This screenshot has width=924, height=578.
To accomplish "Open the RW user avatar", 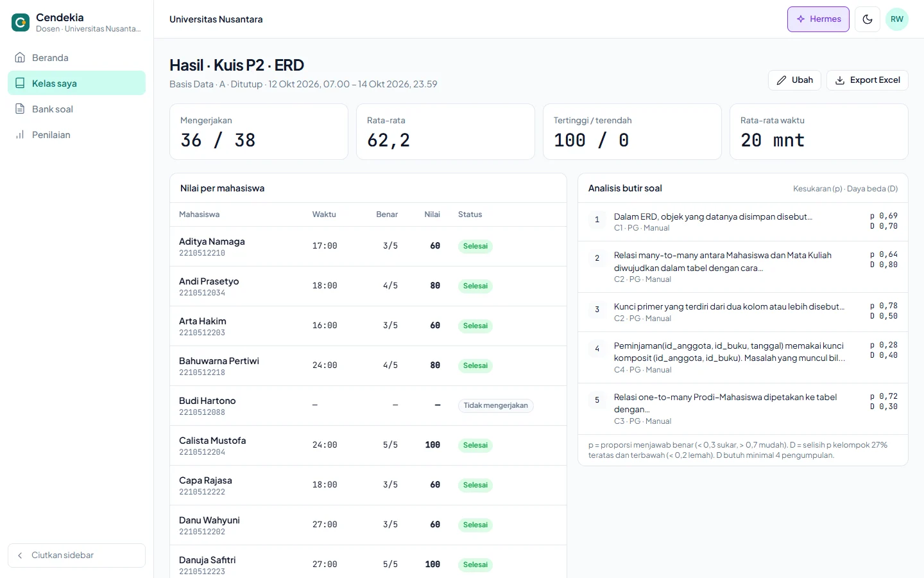I will [x=897, y=19].
